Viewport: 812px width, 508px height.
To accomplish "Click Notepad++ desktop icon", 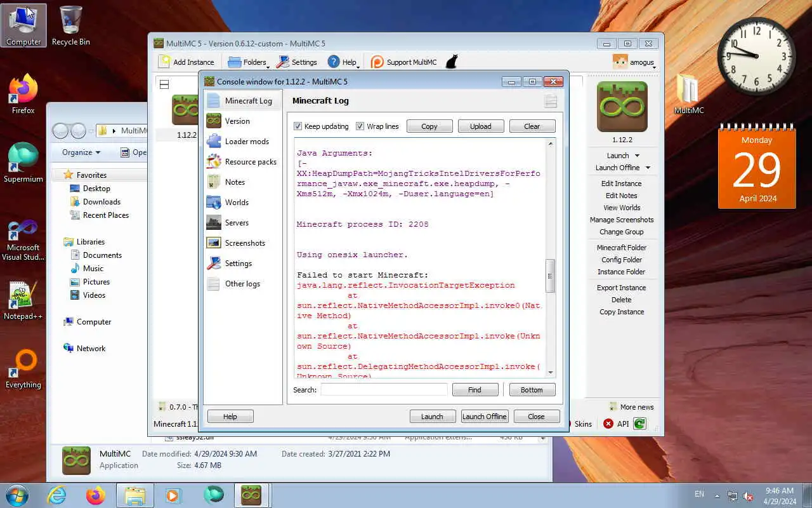I will point(23,297).
